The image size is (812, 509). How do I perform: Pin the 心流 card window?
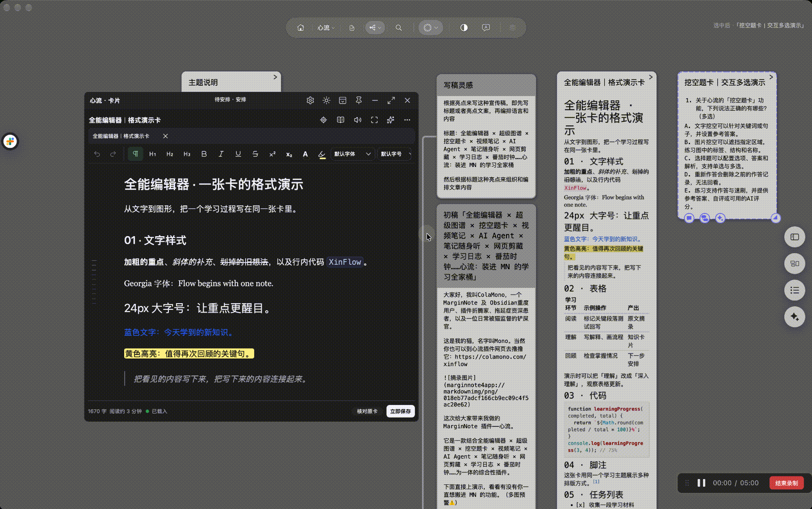point(359,100)
